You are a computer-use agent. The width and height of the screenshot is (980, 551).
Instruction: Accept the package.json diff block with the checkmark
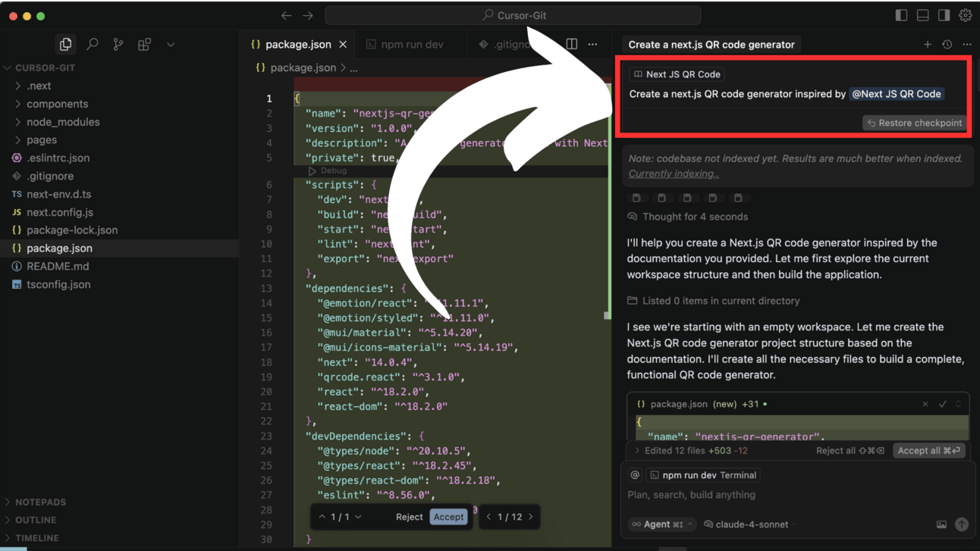[x=943, y=404]
